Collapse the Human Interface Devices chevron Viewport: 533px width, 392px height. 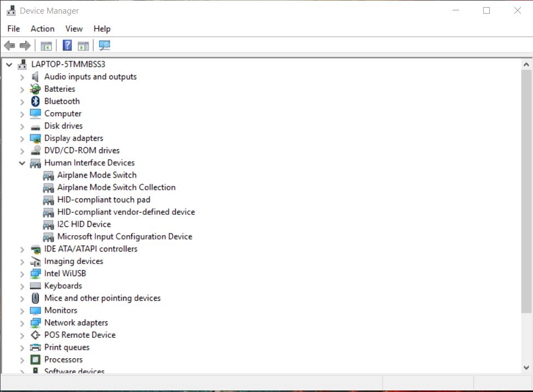22,163
